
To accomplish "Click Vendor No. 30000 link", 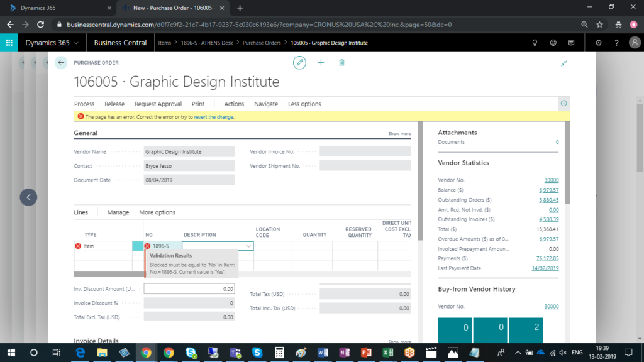I will coord(551,180).
